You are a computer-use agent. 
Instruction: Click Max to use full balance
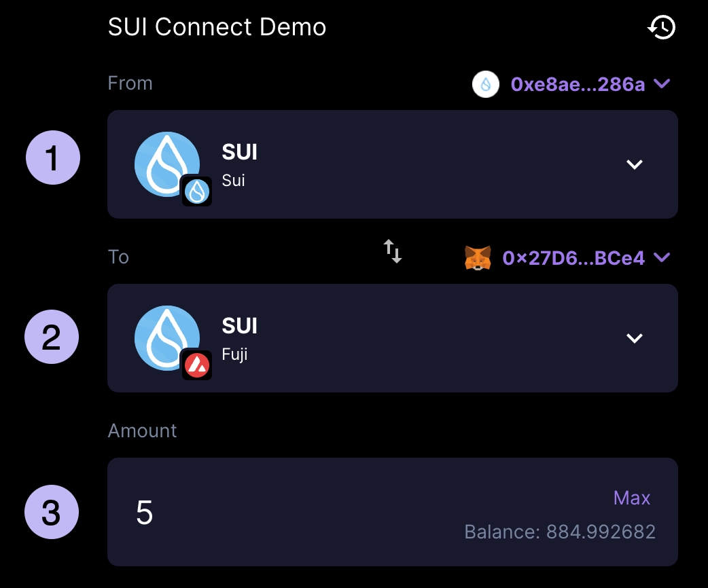pyautogui.click(x=632, y=498)
